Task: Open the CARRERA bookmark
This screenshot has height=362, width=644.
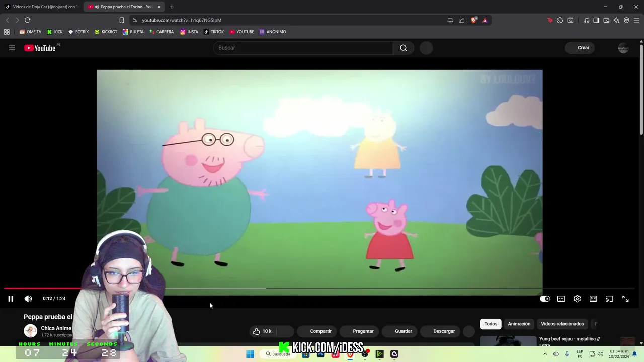Action: 162,32
